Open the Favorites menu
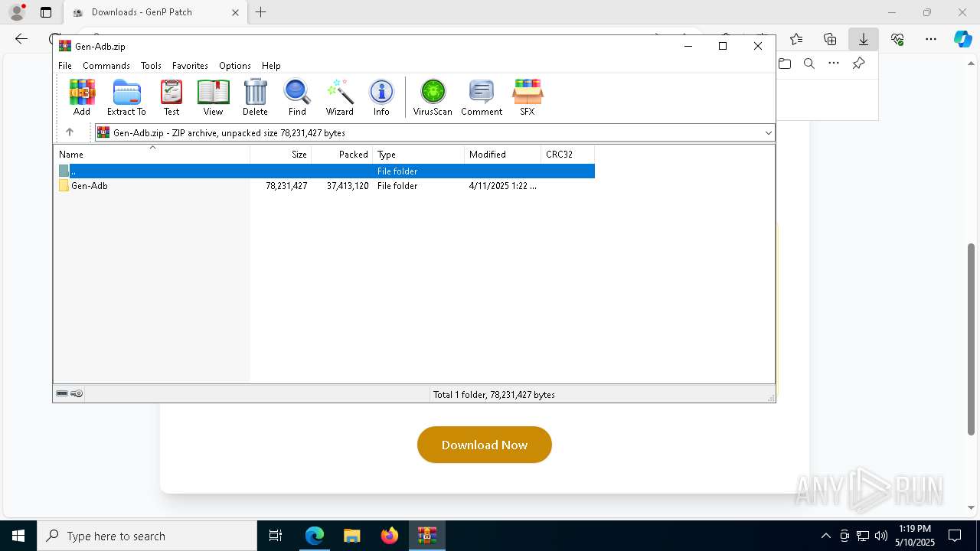980x551 pixels. tap(190, 66)
